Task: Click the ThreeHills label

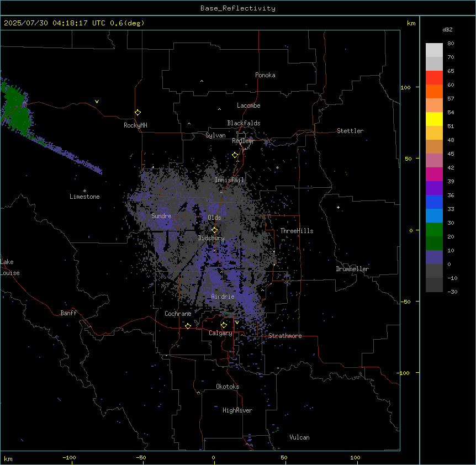Action: 297,231
